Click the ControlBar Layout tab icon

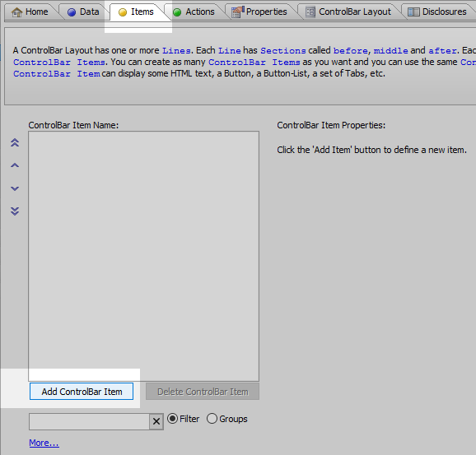(310, 12)
